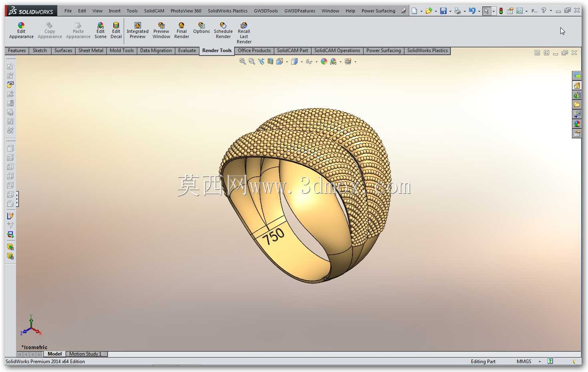
Task: Click the status bar help question icon
Action: [x=550, y=361]
